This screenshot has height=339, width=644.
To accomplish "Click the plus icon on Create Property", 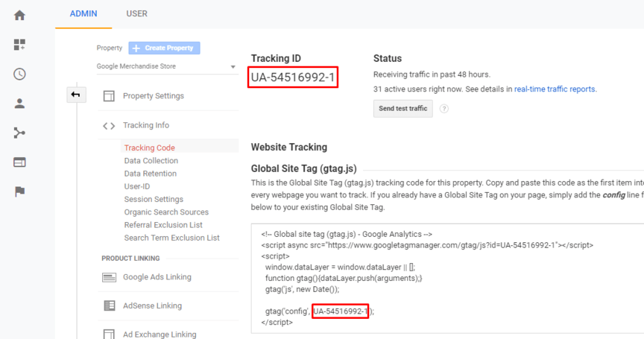I will click(136, 48).
